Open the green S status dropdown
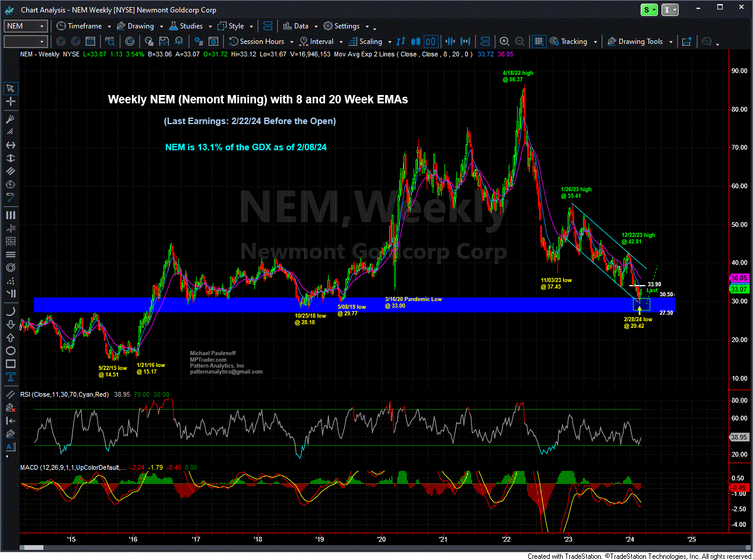 (x=649, y=10)
